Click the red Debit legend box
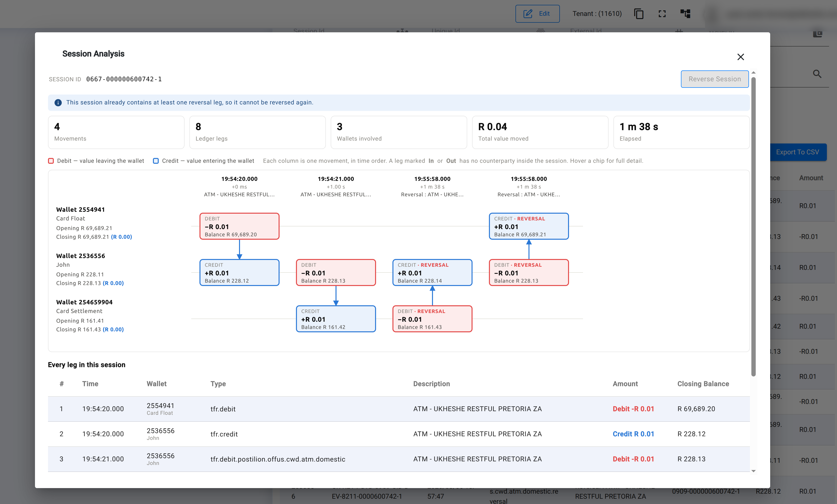This screenshot has width=837, height=504. click(51, 161)
